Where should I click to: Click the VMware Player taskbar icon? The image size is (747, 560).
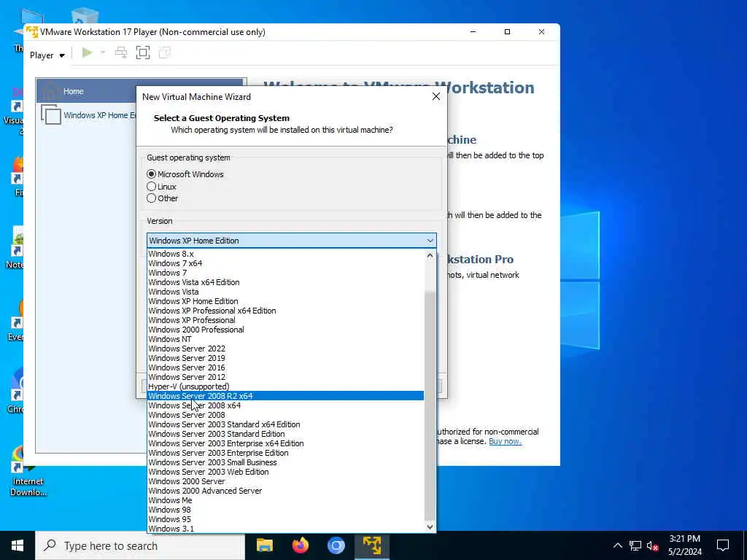371,545
